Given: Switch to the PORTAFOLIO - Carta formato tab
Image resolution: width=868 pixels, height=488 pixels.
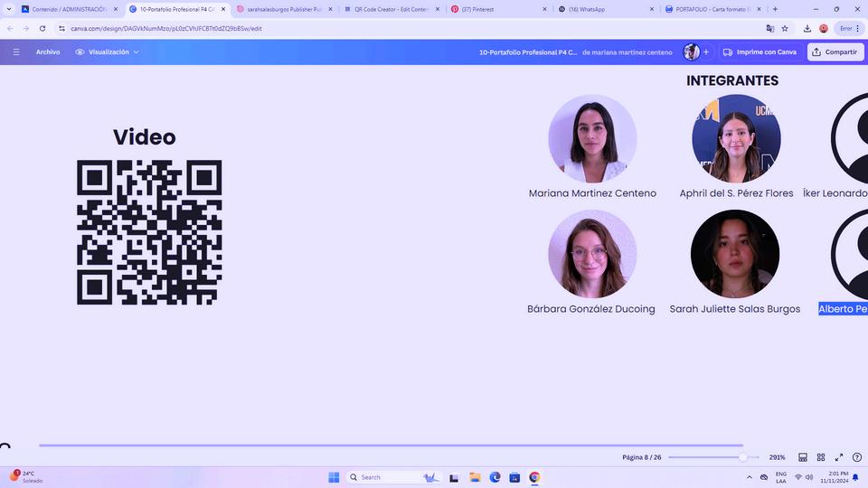Looking at the screenshot, I should tap(713, 9).
